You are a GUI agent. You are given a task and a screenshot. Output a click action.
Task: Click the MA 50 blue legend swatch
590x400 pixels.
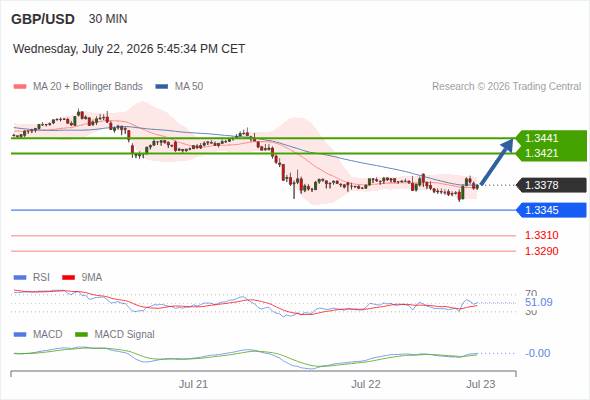point(162,87)
